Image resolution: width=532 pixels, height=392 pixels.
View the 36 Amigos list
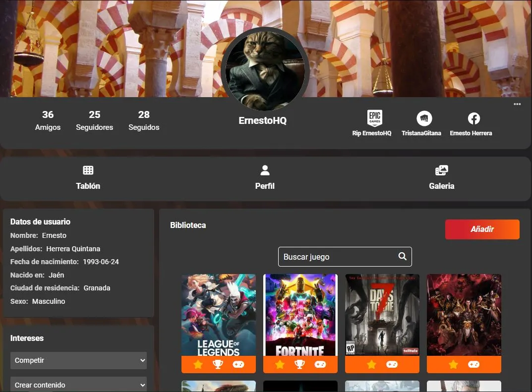(48, 120)
